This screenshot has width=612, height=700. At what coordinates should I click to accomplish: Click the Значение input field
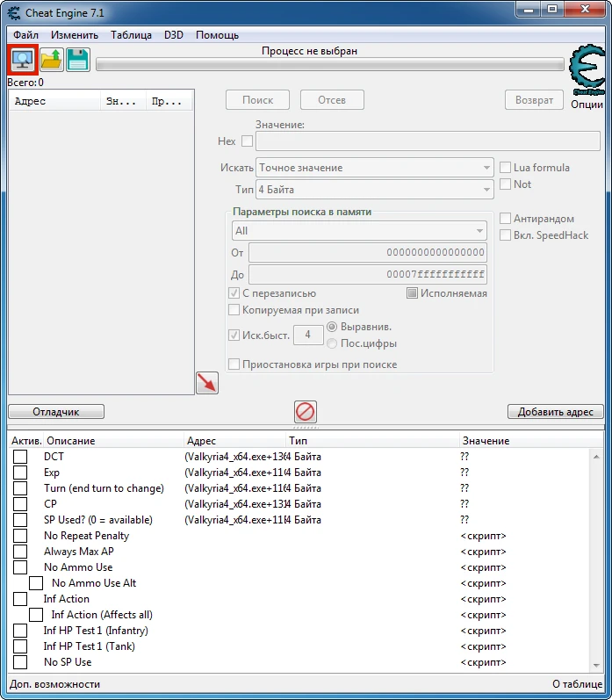click(x=428, y=141)
